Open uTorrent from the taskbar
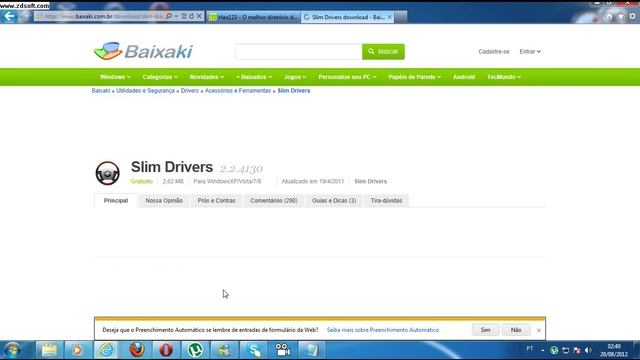This screenshot has height=360, width=640. (195, 350)
